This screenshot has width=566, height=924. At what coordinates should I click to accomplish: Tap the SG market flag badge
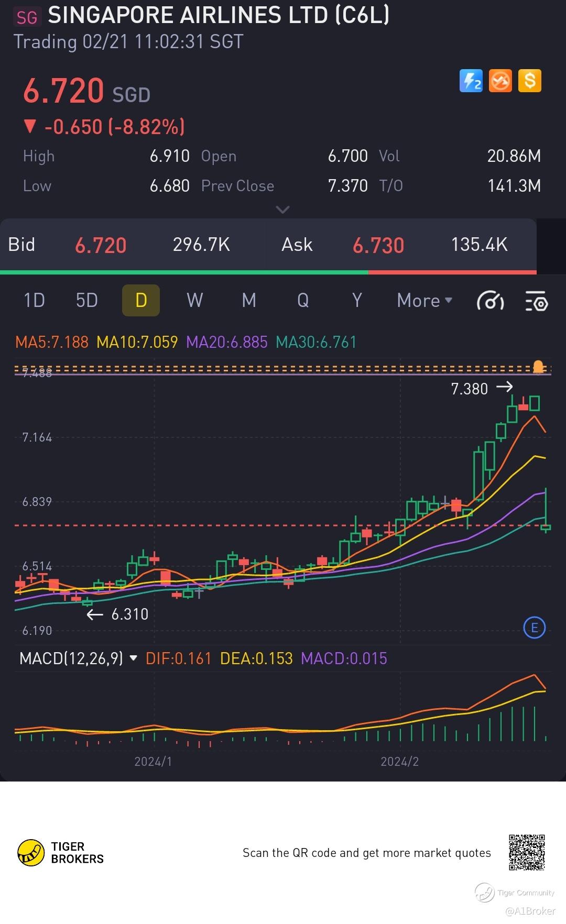pos(27,18)
